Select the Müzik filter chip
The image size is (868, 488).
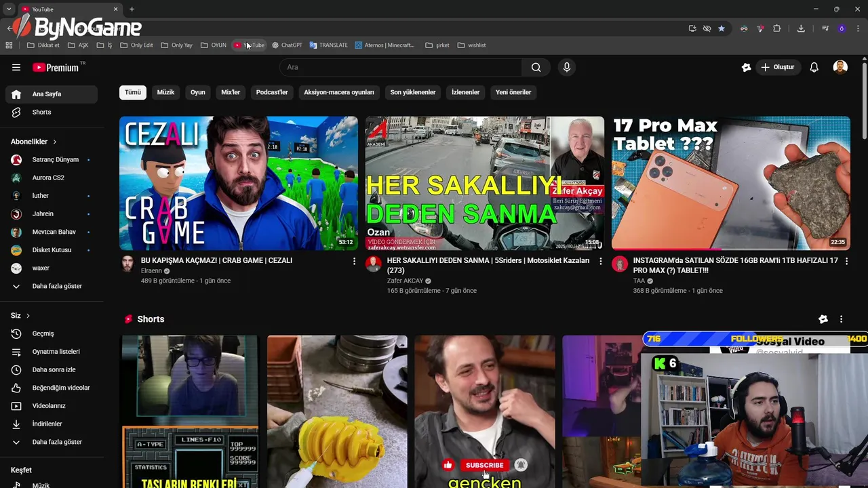coord(166,92)
